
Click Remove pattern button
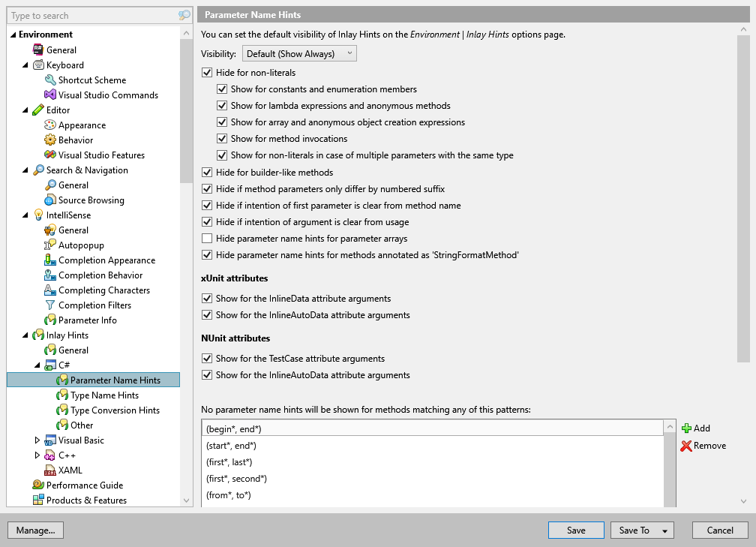(703, 445)
